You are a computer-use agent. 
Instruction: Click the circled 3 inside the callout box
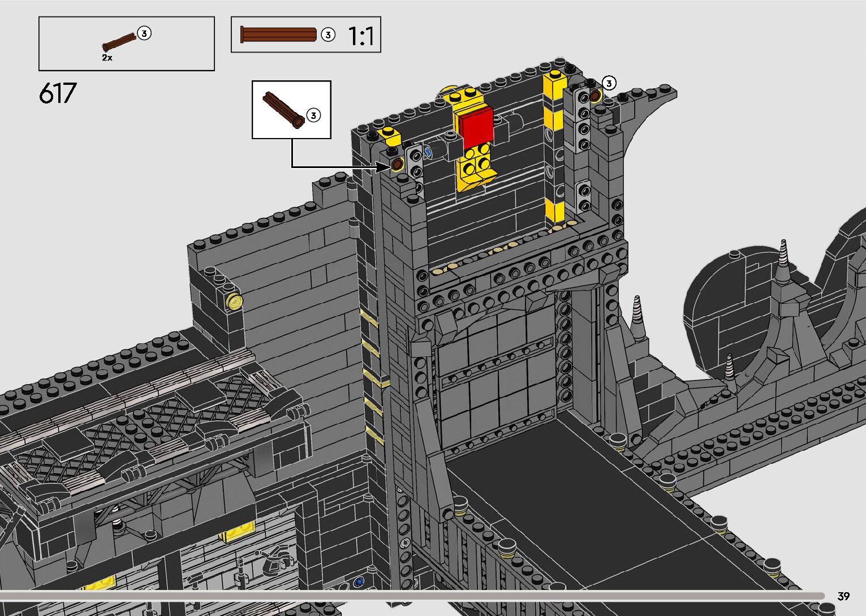[x=313, y=115]
